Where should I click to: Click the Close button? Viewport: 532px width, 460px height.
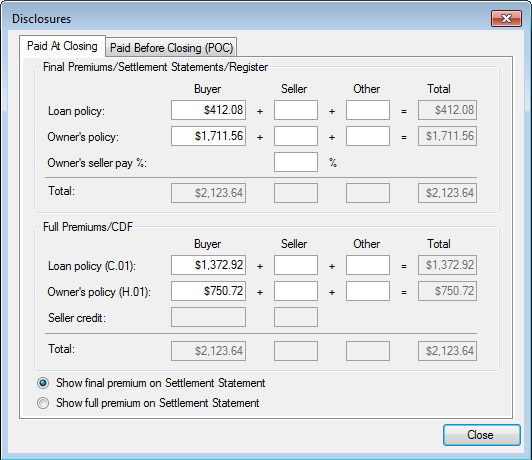click(x=481, y=435)
